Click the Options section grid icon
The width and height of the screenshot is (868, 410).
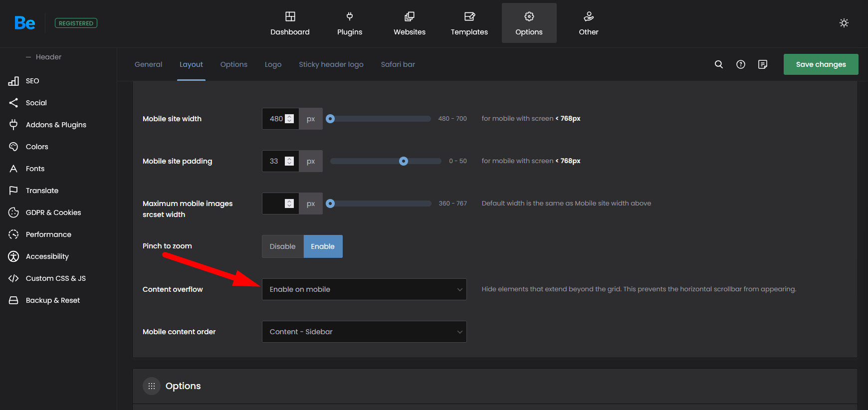pos(152,386)
